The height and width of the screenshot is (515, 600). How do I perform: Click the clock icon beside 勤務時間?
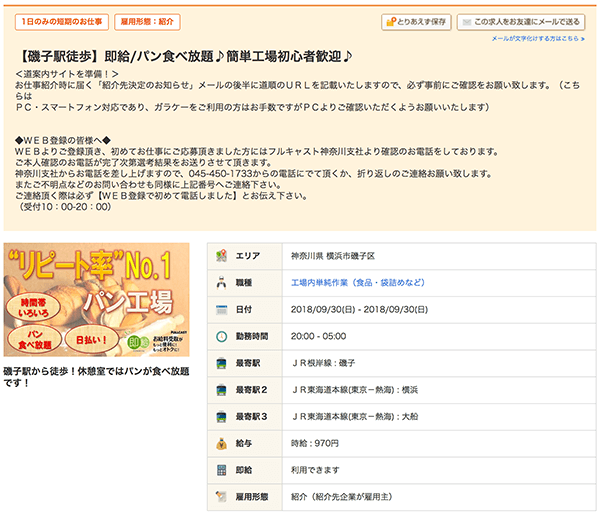[x=222, y=336]
